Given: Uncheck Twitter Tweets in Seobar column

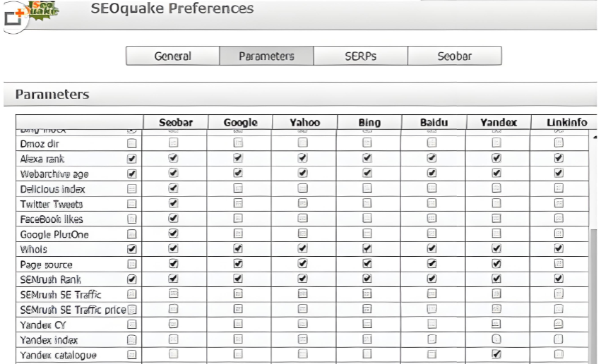Looking at the screenshot, I should 173,204.
